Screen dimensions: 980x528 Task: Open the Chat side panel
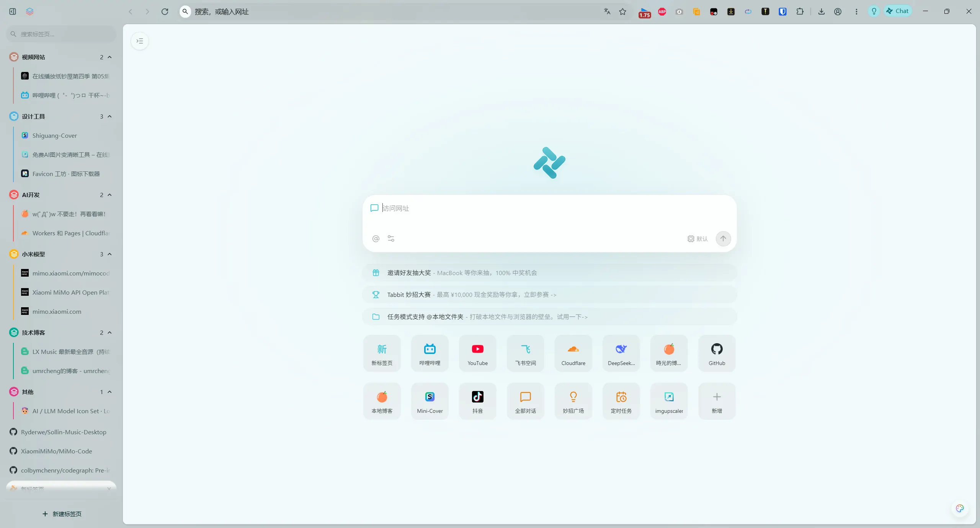(x=897, y=11)
